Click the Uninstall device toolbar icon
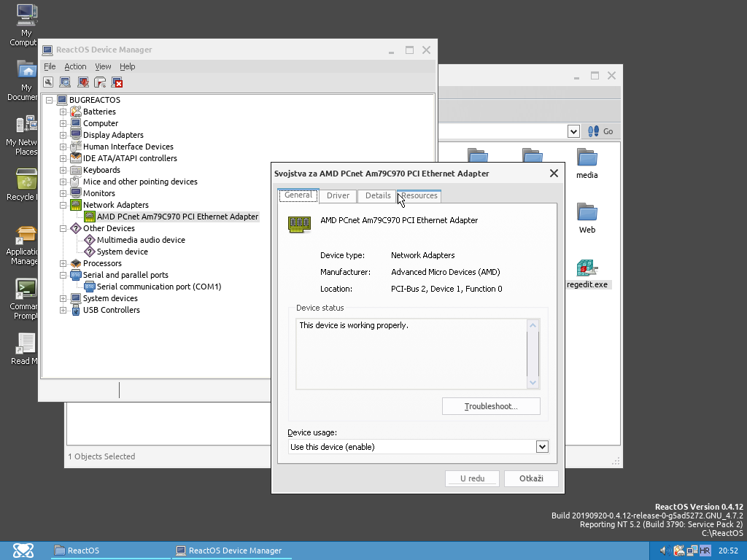 pos(117,82)
